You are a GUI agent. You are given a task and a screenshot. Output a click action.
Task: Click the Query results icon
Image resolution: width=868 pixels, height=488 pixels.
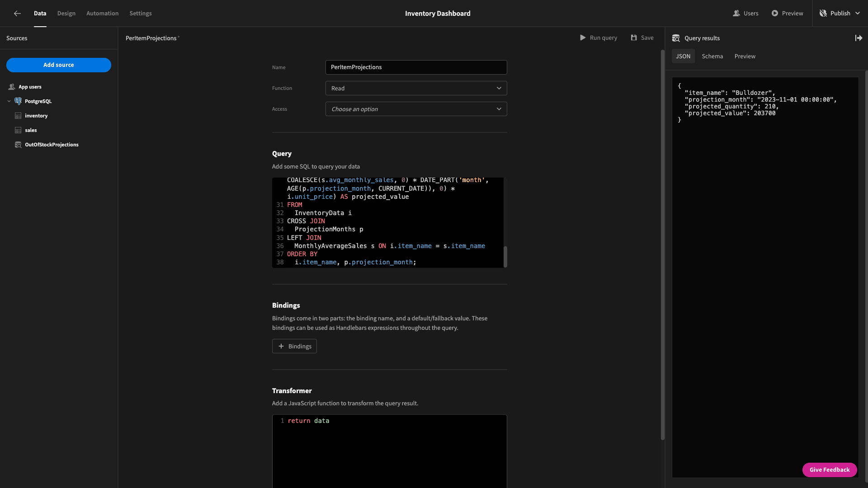pyautogui.click(x=676, y=38)
